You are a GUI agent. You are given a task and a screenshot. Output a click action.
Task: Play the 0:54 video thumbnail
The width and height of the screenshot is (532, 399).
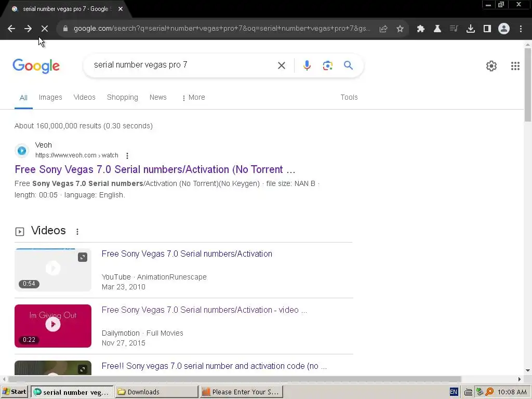[53, 270]
